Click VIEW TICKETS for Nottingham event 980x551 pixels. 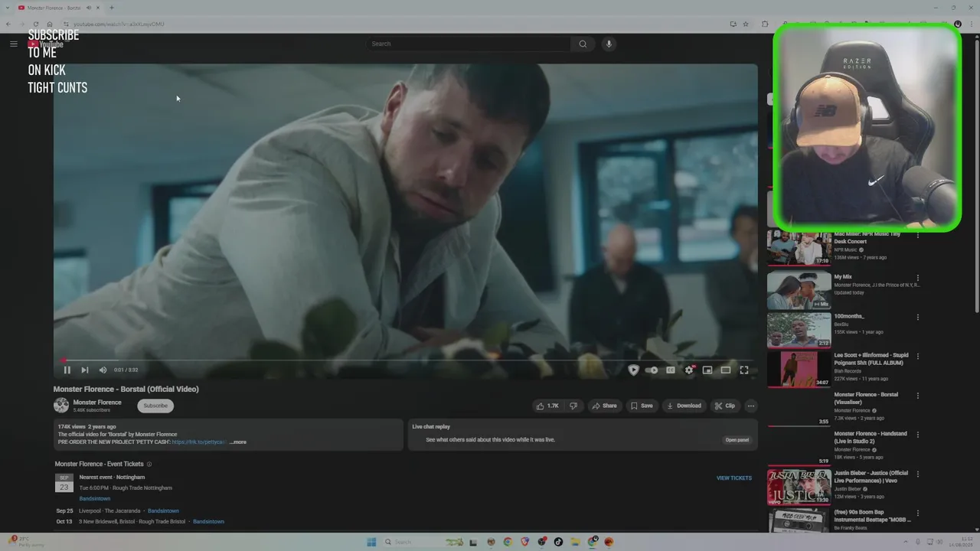pyautogui.click(x=734, y=478)
